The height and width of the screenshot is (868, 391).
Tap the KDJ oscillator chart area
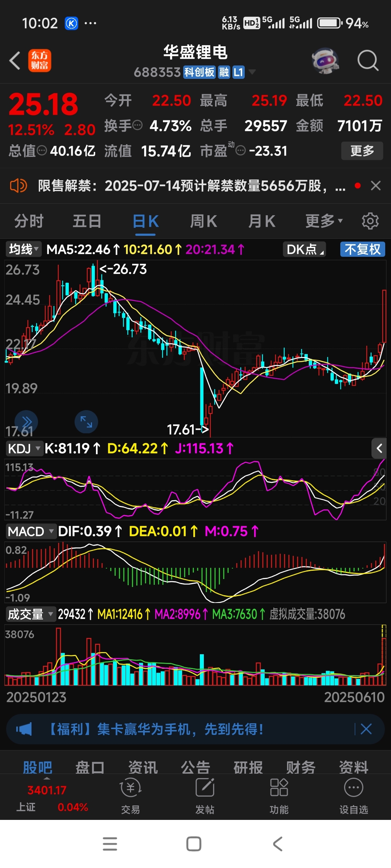(x=195, y=489)
